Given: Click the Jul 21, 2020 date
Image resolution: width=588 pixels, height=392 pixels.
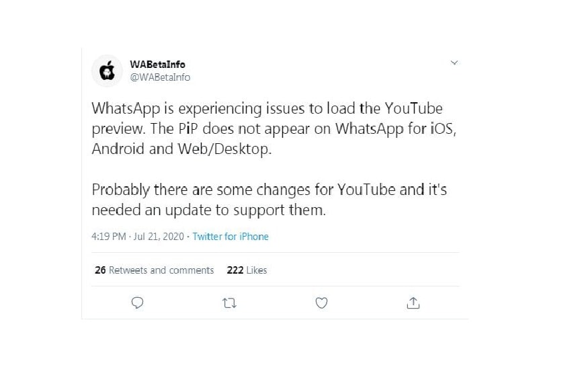Looking at the screenshot, I should (159, 237).
